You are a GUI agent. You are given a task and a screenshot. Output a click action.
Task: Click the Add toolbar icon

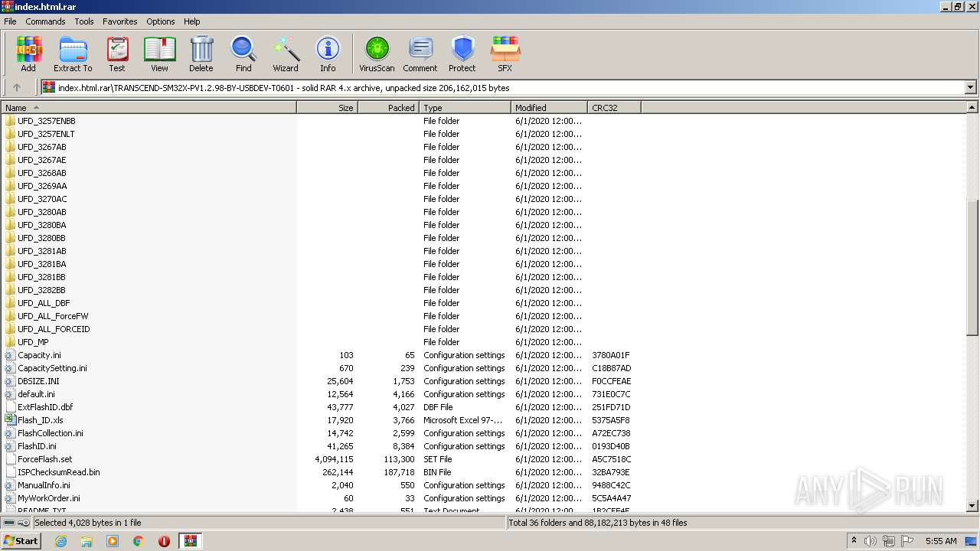[28, 54]
